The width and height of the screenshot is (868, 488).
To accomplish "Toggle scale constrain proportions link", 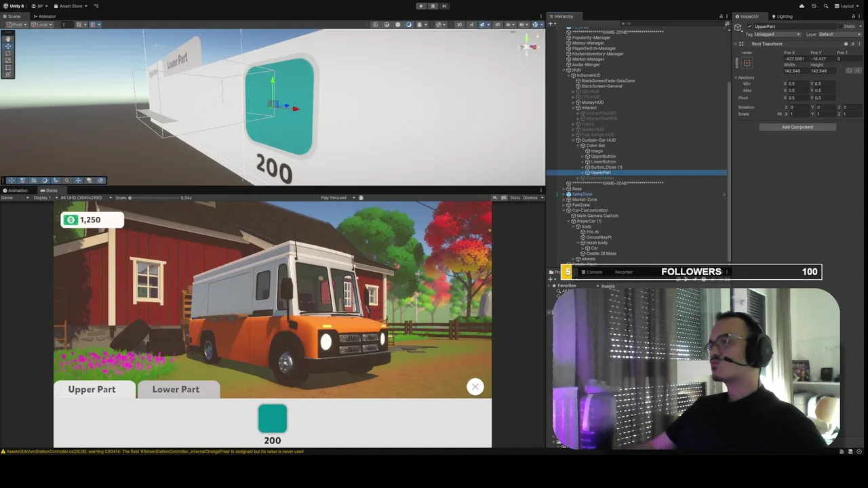I will tap(779, 114).
